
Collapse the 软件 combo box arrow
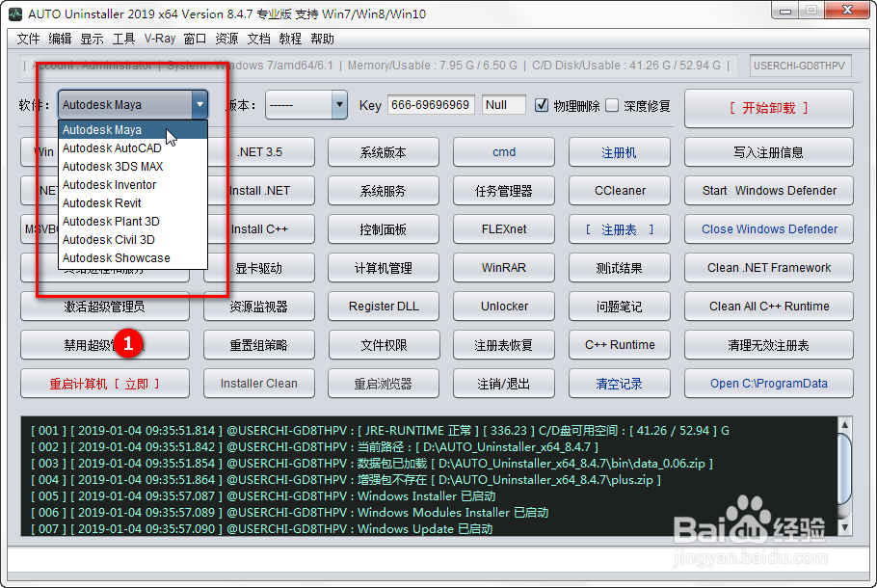(x=199, y=105)
